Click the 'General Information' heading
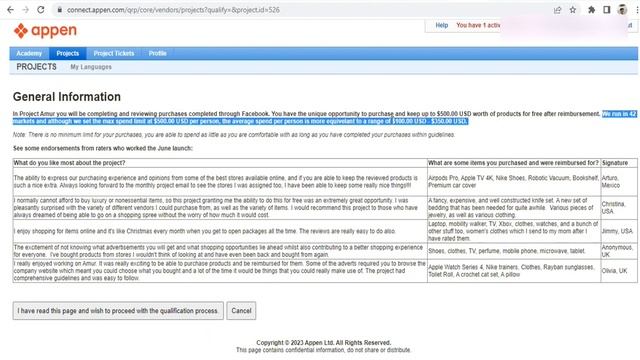This screenshot has width=640, height=360. coord(67,97)
